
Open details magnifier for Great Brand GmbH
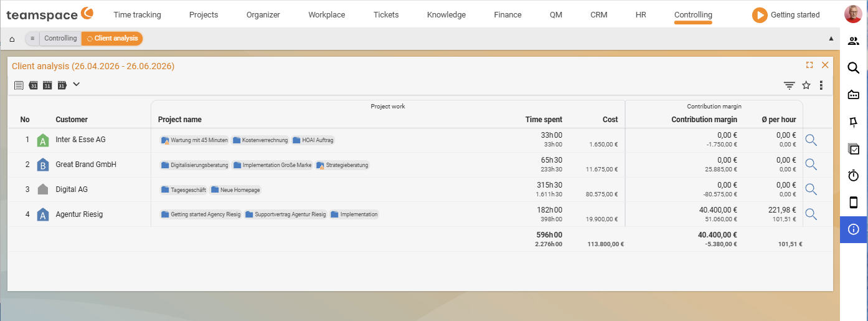pyautogui.click(x=811, y=165)
